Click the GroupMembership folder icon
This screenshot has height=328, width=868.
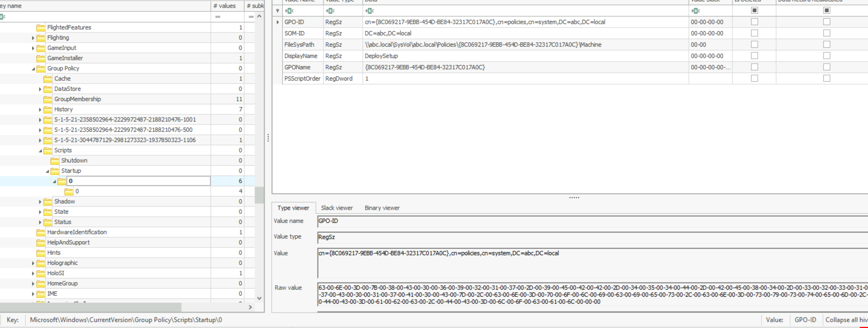(x=48, y=99)
